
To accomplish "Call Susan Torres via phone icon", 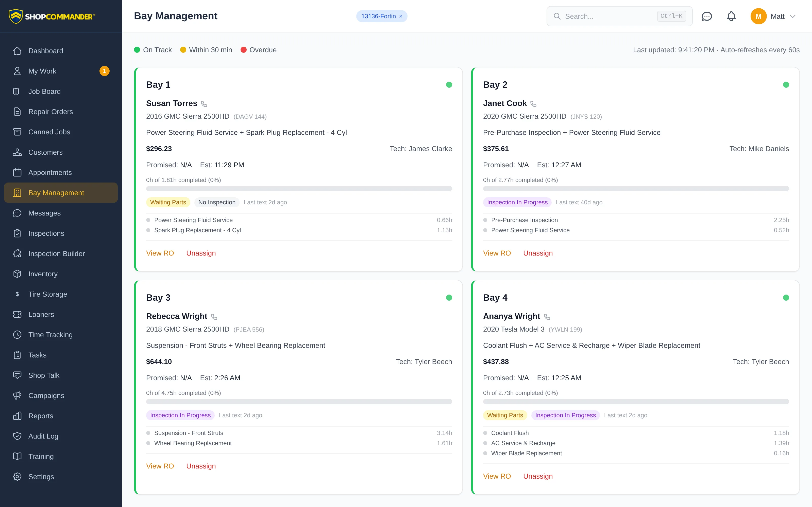I will tap(204, 104).
